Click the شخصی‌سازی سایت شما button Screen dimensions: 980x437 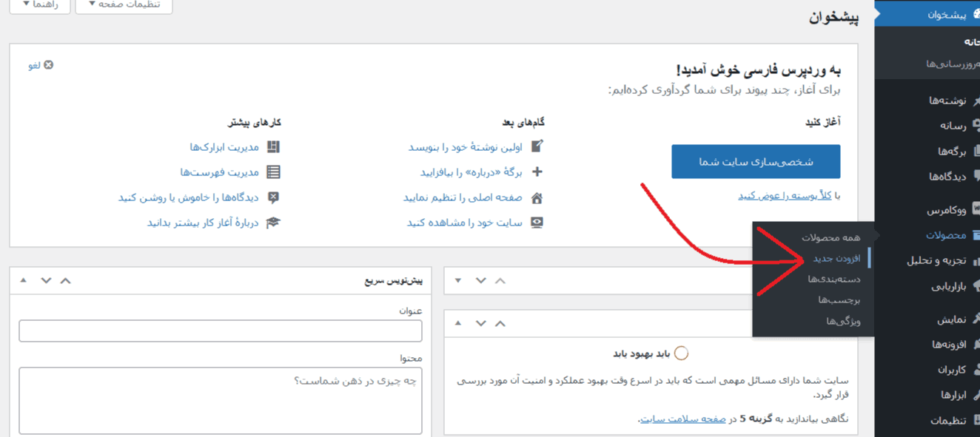(756, 161)
